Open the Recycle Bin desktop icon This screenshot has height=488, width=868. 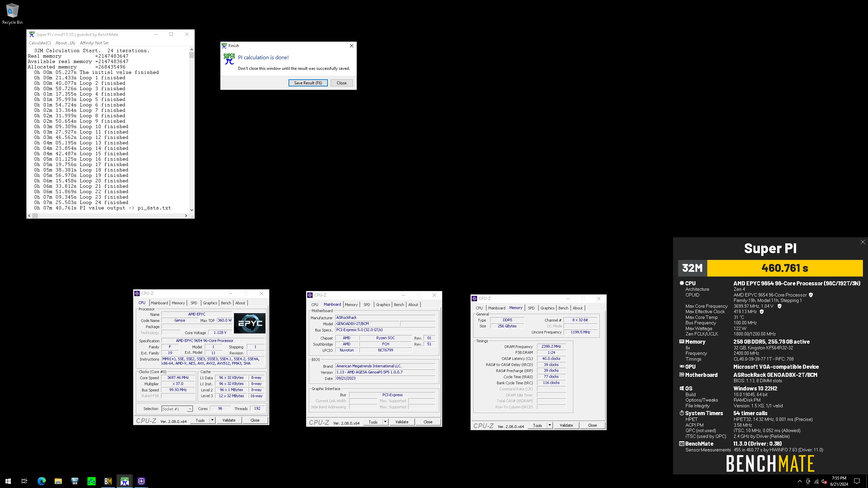(12, 14)
